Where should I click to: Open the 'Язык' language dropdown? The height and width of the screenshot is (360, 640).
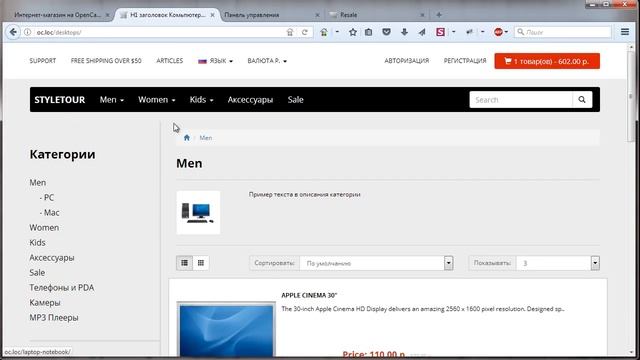[216, 61]
